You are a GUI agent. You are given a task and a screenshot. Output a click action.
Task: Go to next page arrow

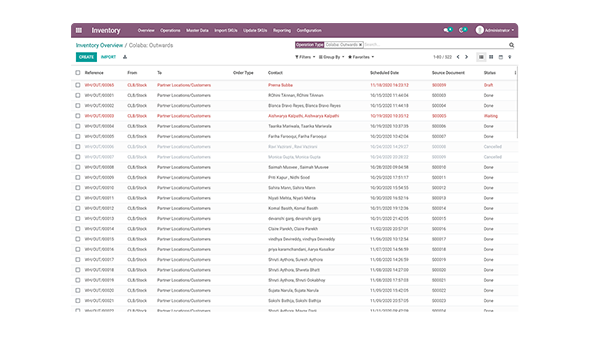[467, 57]
